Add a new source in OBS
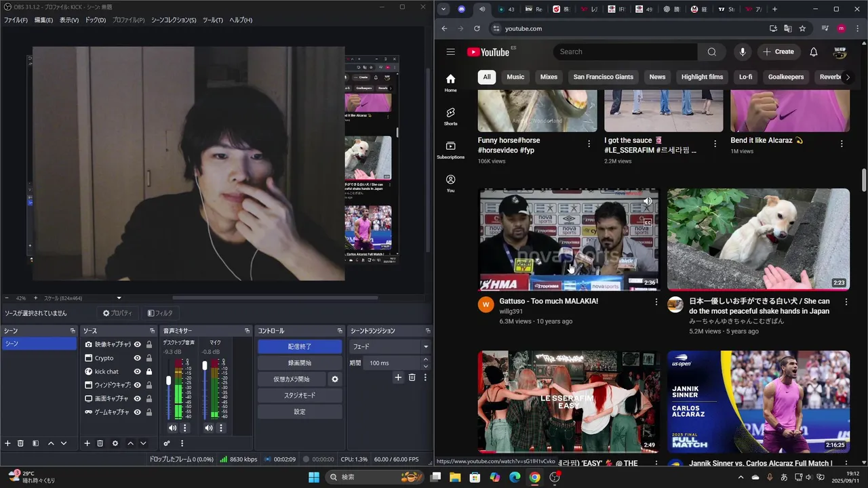 point(87,443)
